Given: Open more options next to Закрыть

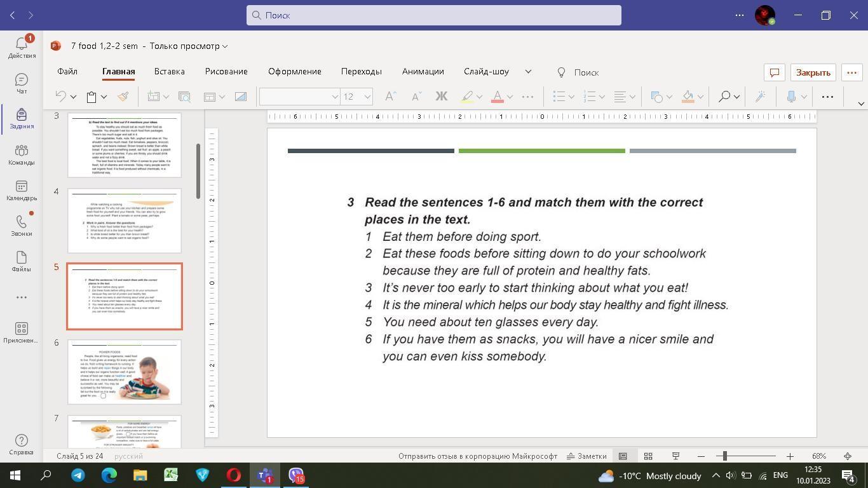Looking at the screenshot, I should 852,72.
